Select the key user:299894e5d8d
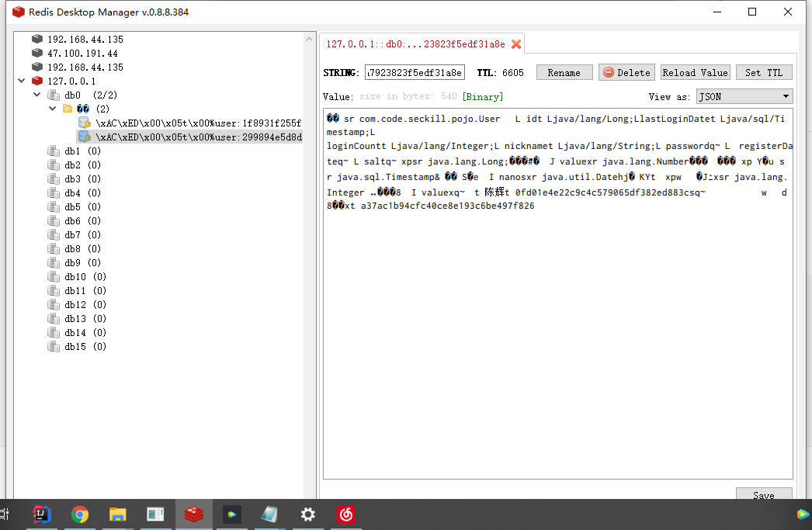 click(199, 137)
